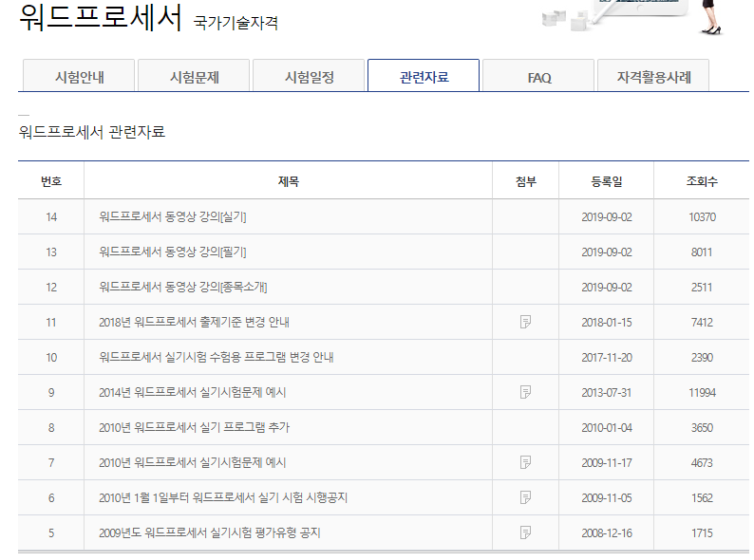Image resolution: width=754 pixels, height=560 pixels.
Task: Open 워드프로세서 동영상 강의[종목소개] post
Action: [x=183, y=287]
